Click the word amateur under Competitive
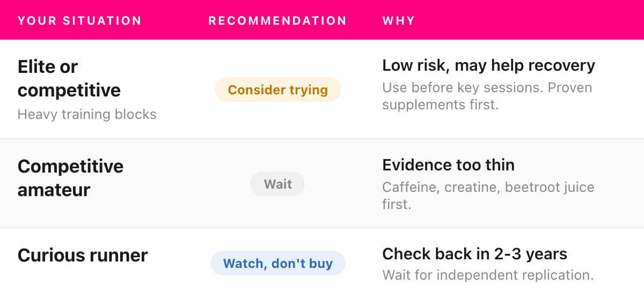This screenshot has height=299, width=644. (x=54, y=190)
